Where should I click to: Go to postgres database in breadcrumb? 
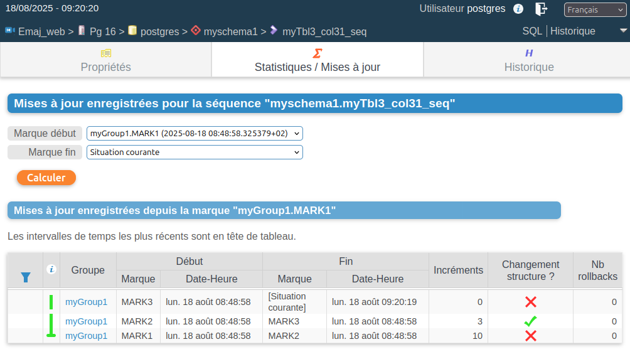[159, 32]
